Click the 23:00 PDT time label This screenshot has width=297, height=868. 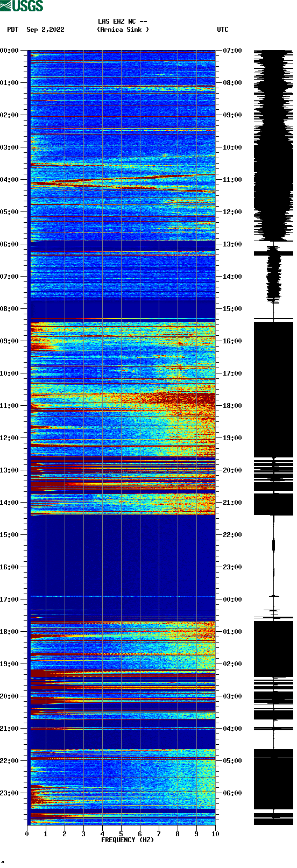coord(10,793)
